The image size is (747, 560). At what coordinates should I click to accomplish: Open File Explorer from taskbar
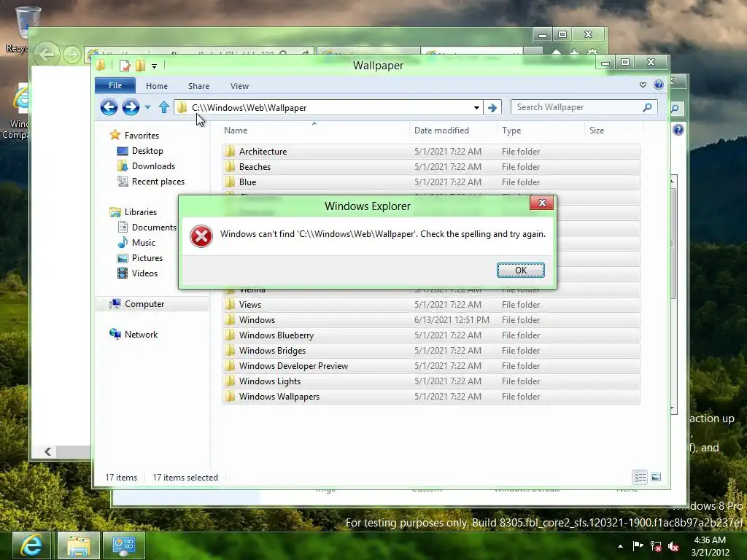coord(78,545)
